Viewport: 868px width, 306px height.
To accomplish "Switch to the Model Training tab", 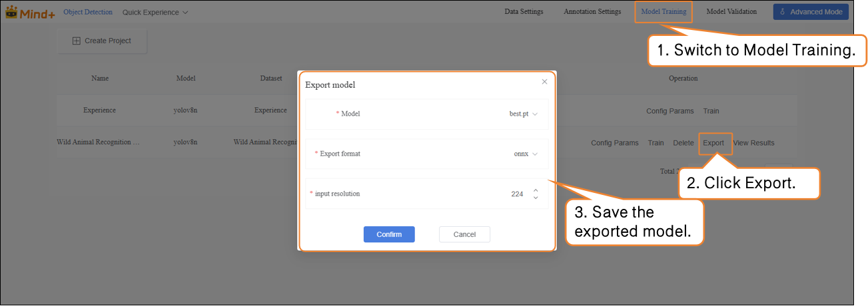I will (663, 12).
